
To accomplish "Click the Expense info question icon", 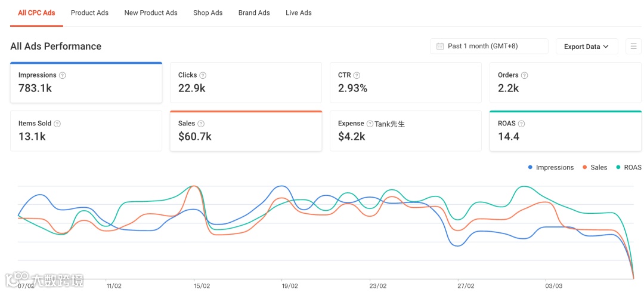I will pos(370,124).
